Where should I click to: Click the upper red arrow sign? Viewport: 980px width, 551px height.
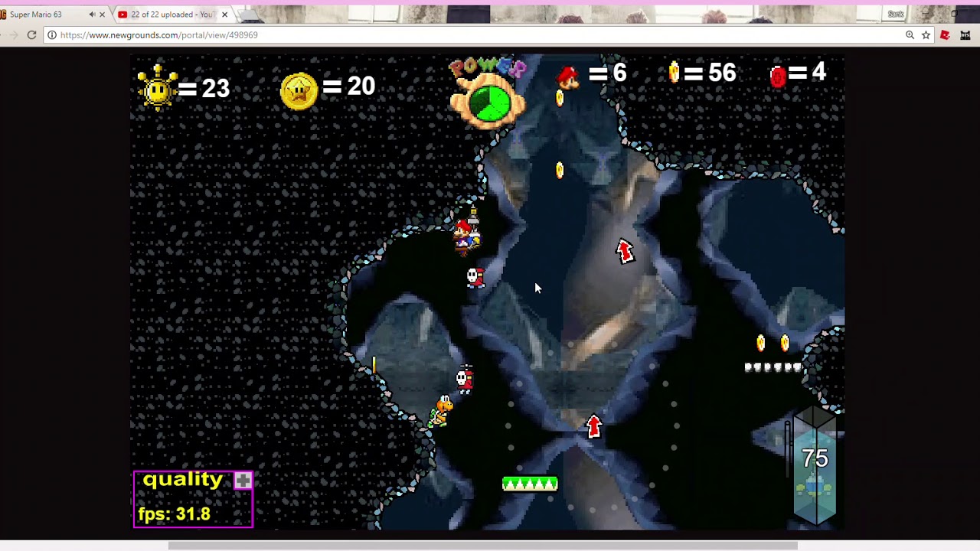[x=625, y=251]
